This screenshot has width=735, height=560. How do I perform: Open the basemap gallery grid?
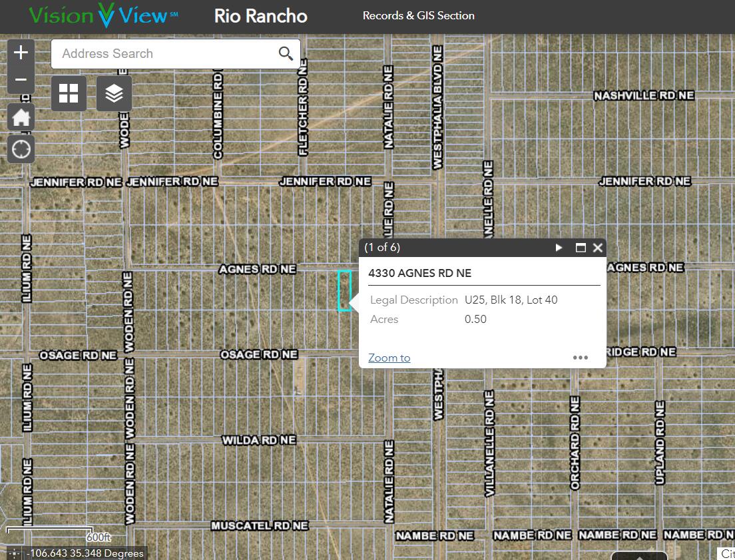pyautogui.click(x=69, y=93)
